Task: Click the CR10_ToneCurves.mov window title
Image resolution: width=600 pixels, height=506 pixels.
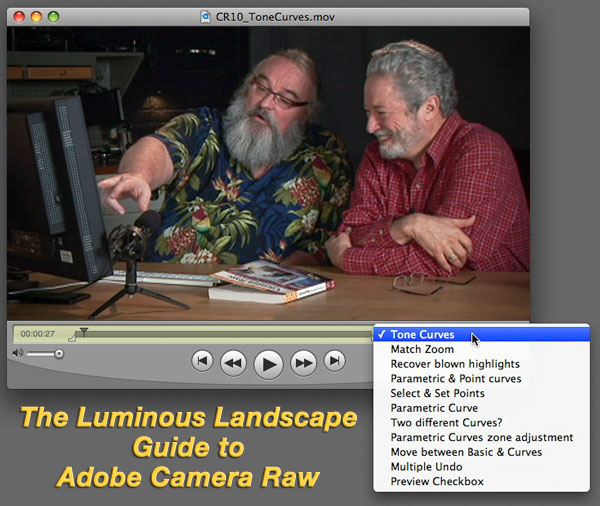Action: [275, 17]
